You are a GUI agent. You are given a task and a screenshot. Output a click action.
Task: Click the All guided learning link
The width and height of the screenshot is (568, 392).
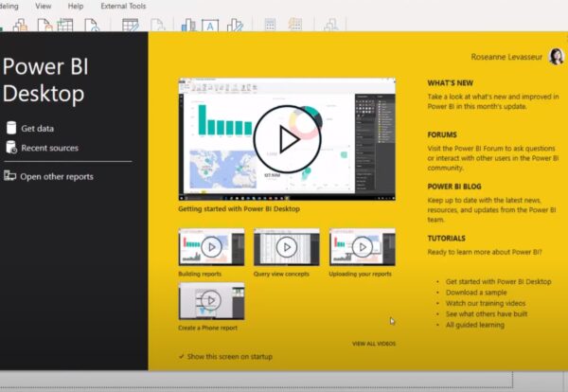[475, 325]
